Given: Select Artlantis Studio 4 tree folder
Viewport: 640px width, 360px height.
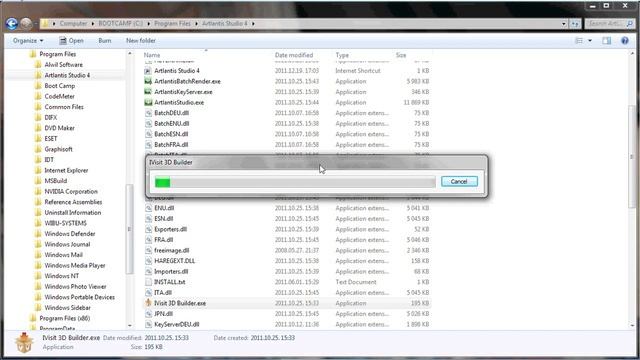Looking at the screenshot, I should (x=67, y=75).
